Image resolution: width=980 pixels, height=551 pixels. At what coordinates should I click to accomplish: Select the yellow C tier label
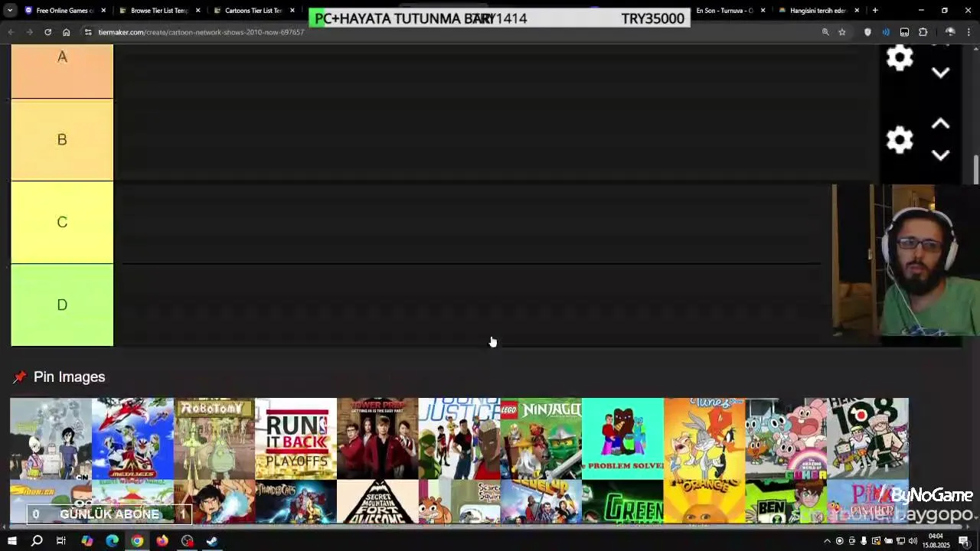tap(62, 223)
